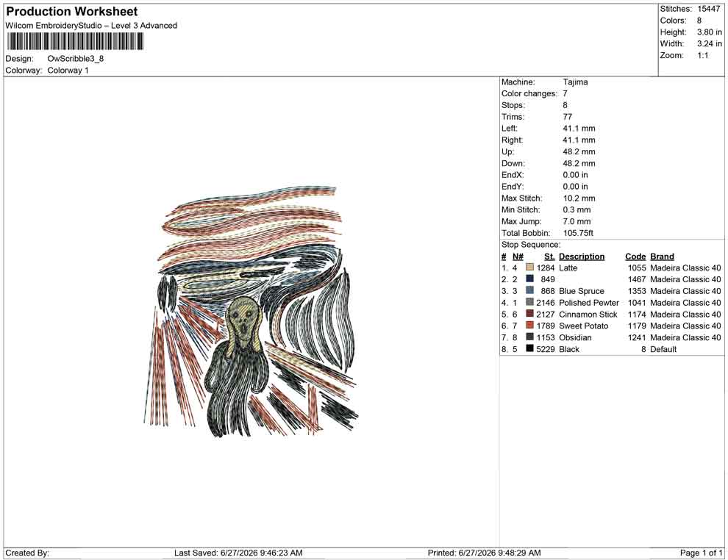
Task: Click the 'Printed' timestamp in footer
Action: (x=485, y=553)
